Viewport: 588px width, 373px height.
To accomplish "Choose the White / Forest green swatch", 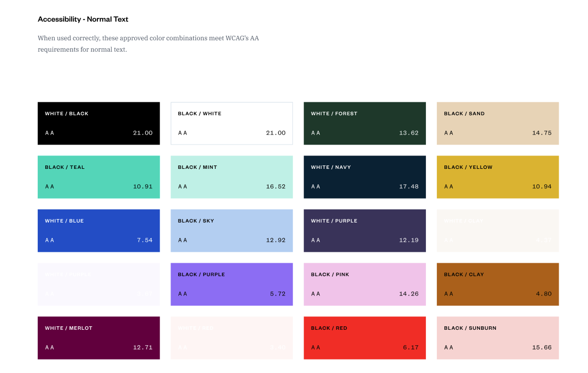I will click(x=364, y=123).
